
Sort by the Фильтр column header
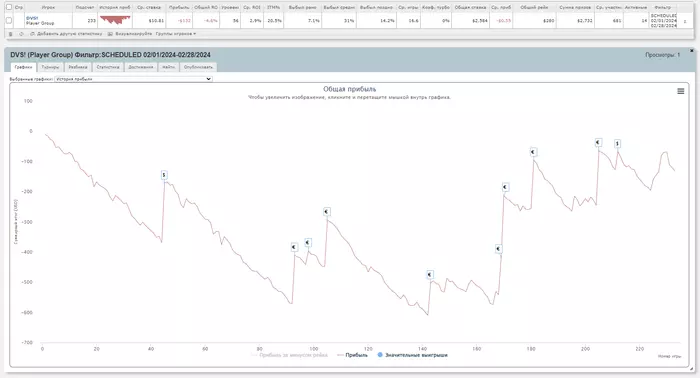pyautogui.click(x=662, y=8)
